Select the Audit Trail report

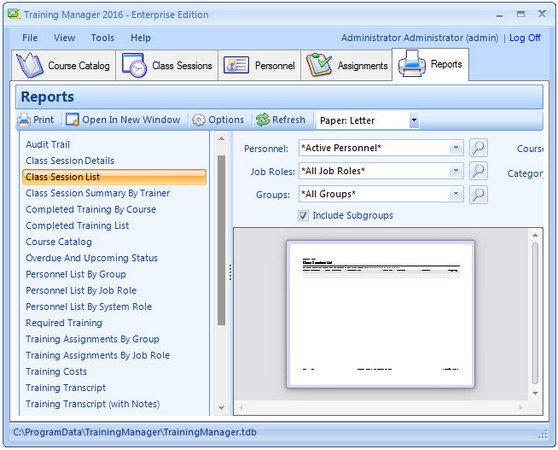click(x=48, y=144)
